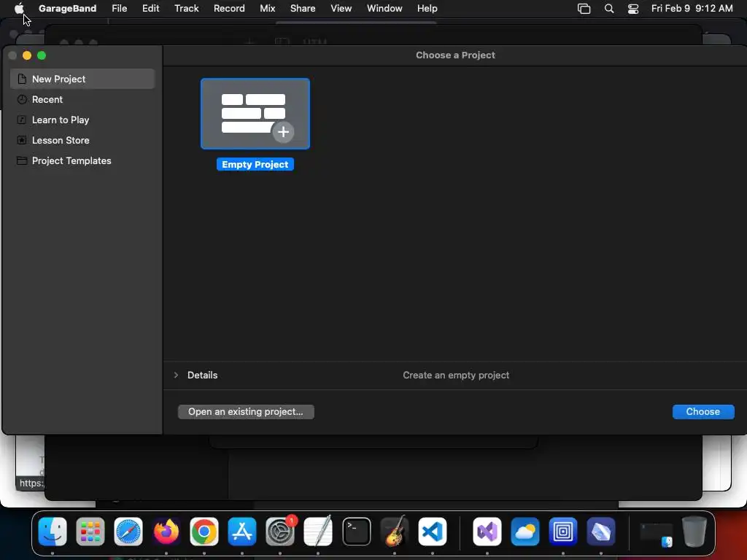The width and height of the screenshot is (747, 560).
Task: Click the star icon beside Lesson Store
Action: click(x=21, y=141)
